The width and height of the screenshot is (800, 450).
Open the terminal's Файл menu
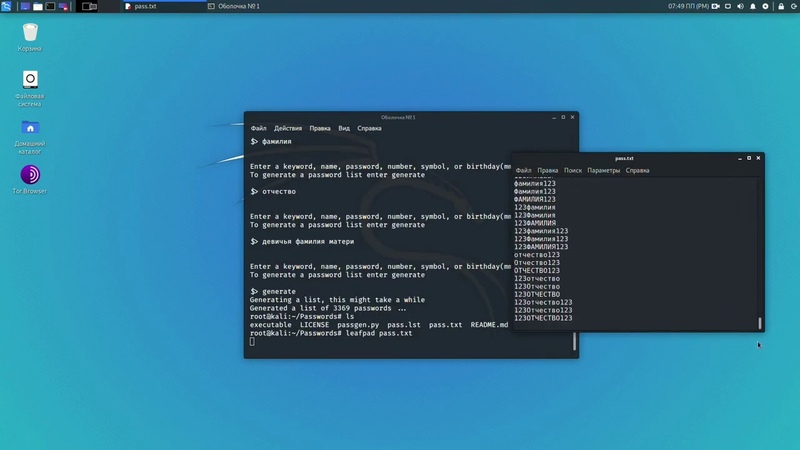259,128
